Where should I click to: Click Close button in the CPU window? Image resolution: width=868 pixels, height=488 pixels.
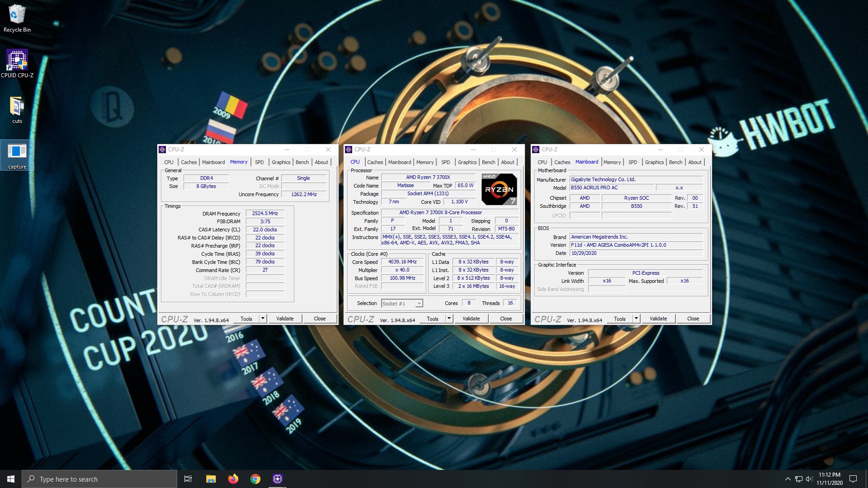click(x=506, y=319)
